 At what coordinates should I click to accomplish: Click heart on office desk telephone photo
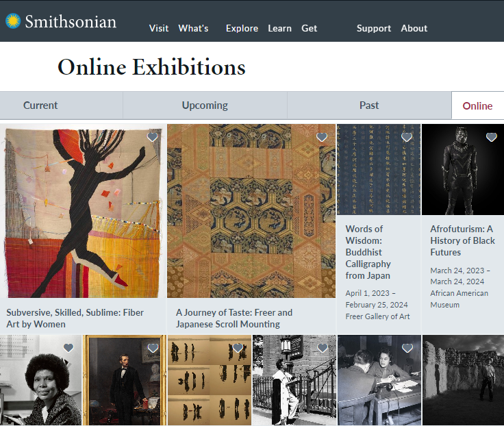407,348
